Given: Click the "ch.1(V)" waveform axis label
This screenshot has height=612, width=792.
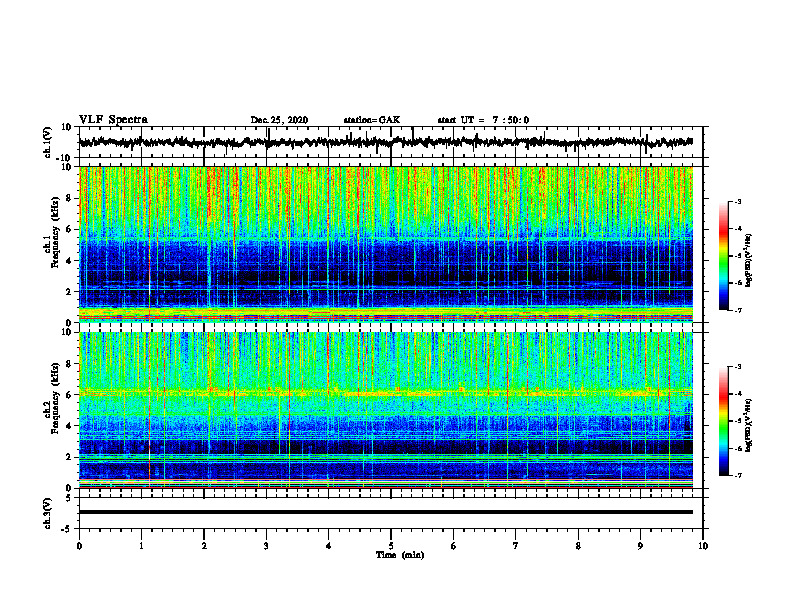Looking at the screenshot, I should (47, 142).
